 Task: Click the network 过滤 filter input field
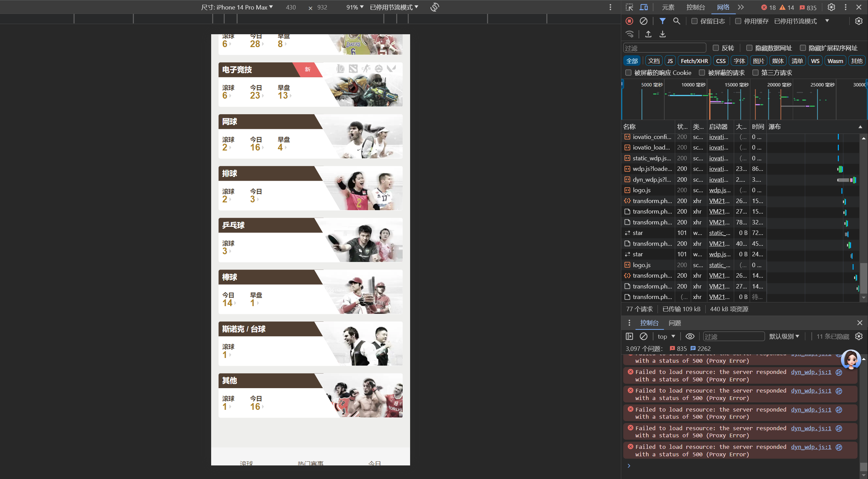[664, 48]
